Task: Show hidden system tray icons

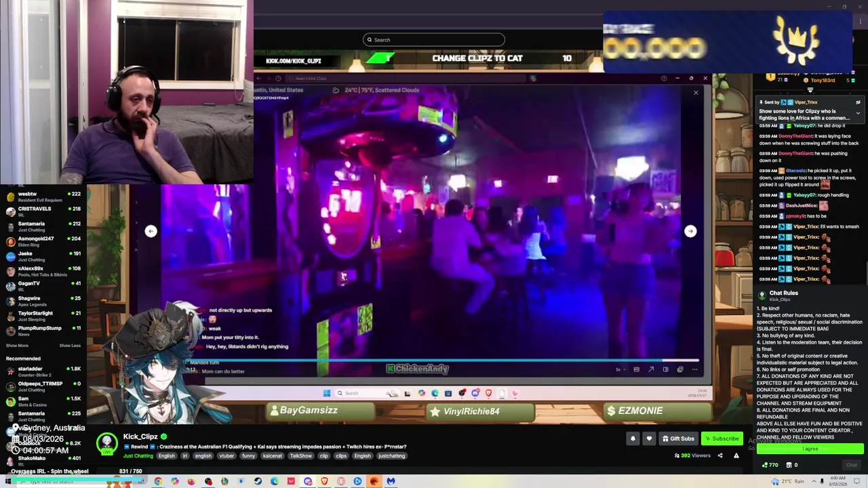Action: pyautogui.click(x=814, y=481)
